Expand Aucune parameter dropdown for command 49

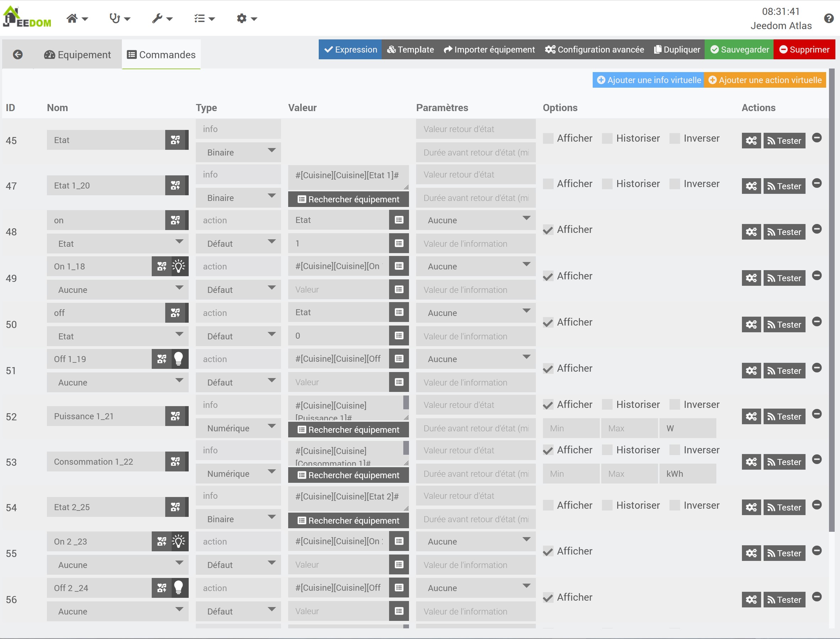(x=476, y=266)
